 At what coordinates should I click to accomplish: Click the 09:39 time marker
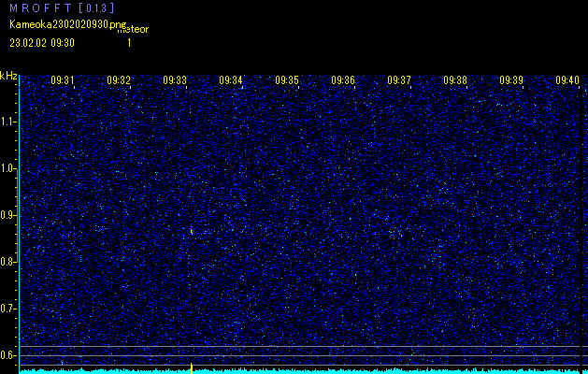click(x=511, y=80)
